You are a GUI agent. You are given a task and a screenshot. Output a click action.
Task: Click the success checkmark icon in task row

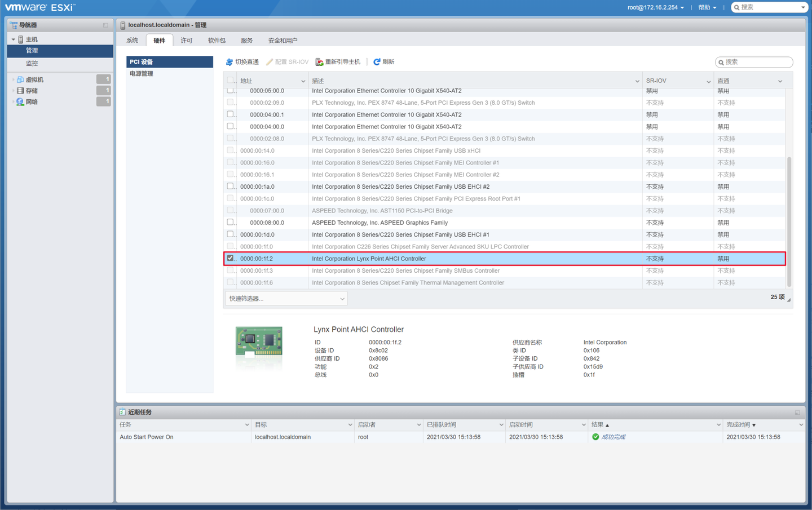595,437
